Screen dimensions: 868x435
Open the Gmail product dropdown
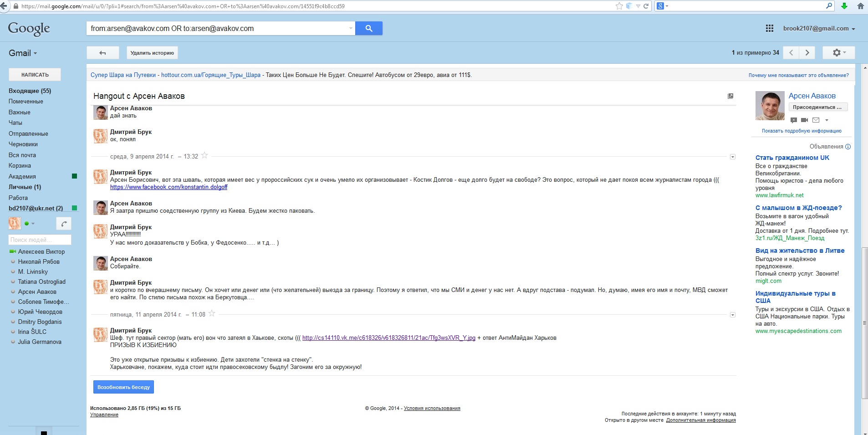pyautogui.click(x=23, y=53)
